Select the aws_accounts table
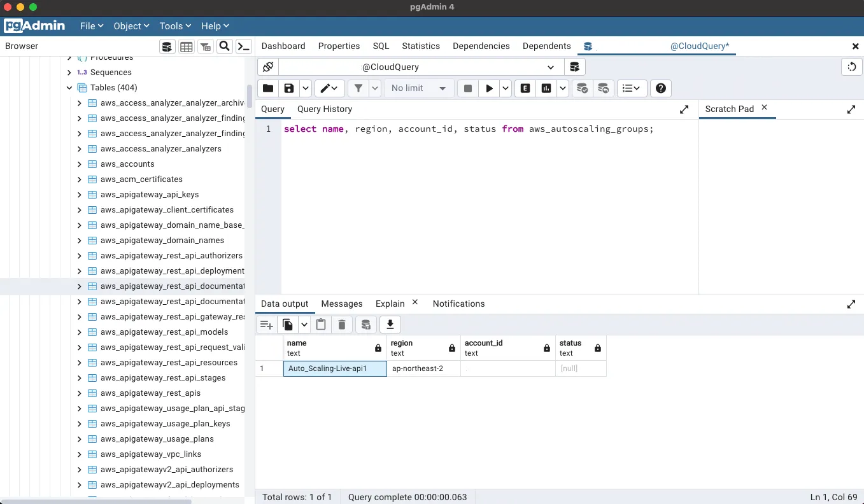Screen dimensions: 864x504 click(127, 164)
